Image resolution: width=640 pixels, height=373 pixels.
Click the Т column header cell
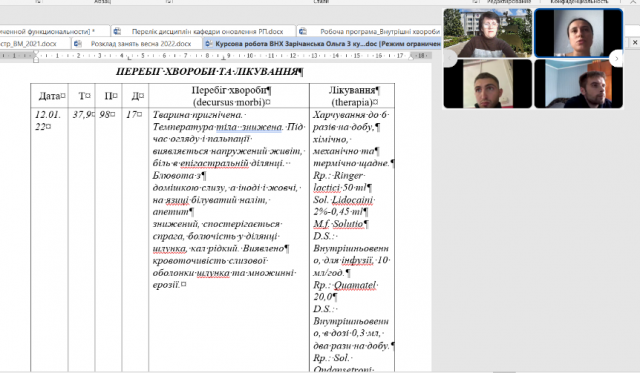[x=82, y=96]
